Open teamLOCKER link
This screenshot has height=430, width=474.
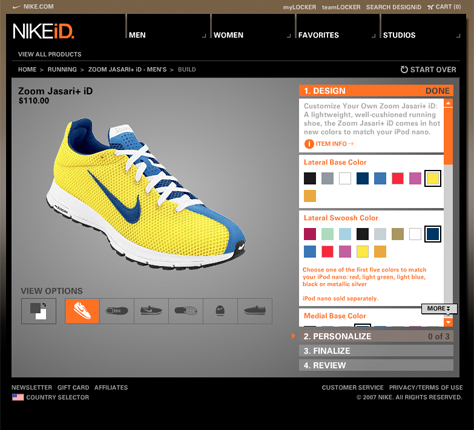(341, 7)
